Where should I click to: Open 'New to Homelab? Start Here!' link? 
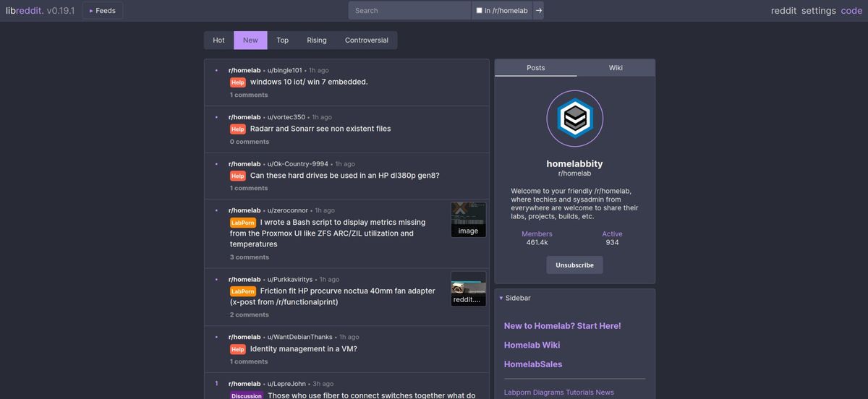pos(562,326)
